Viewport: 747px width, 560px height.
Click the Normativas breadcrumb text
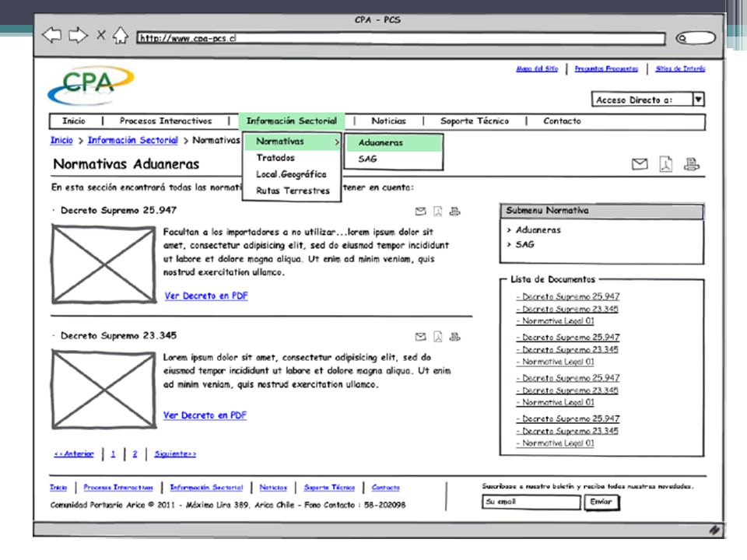216,140
